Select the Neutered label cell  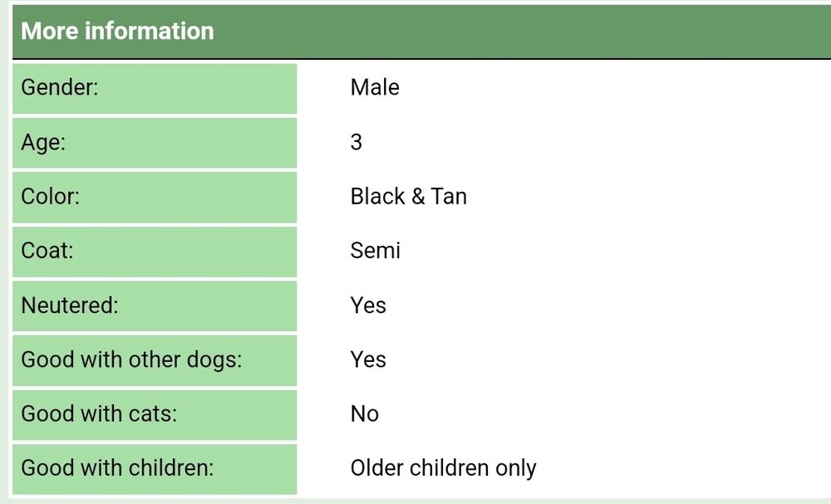155,306
